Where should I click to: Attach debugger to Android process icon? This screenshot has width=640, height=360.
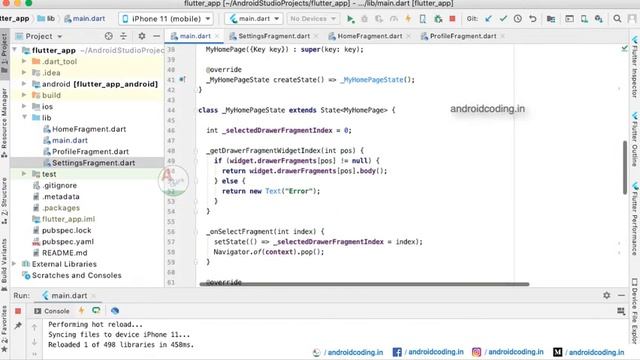point(438,19)
